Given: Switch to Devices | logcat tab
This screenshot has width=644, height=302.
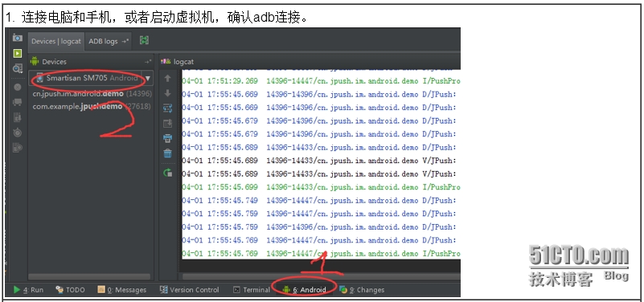Looking at the screenshot, I should point(56,41).
